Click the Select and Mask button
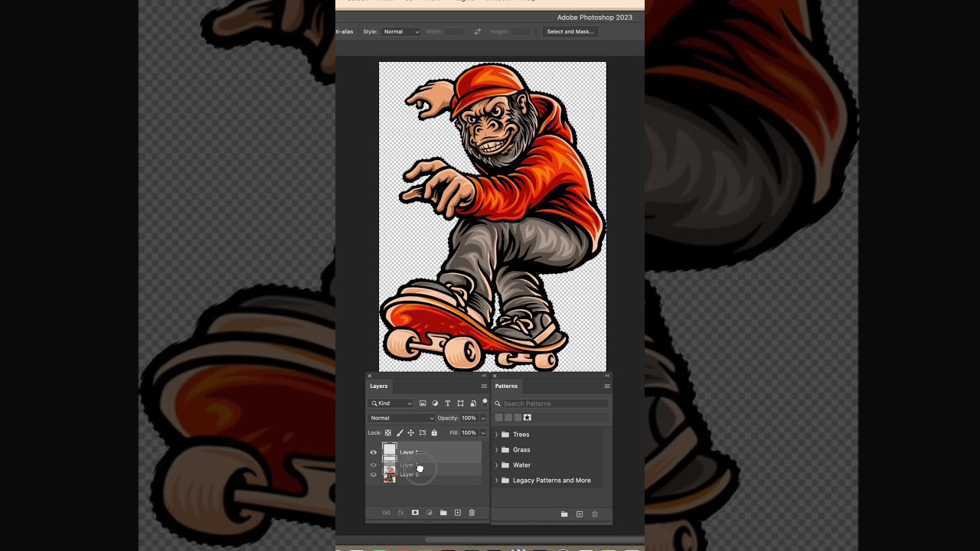 570,31
